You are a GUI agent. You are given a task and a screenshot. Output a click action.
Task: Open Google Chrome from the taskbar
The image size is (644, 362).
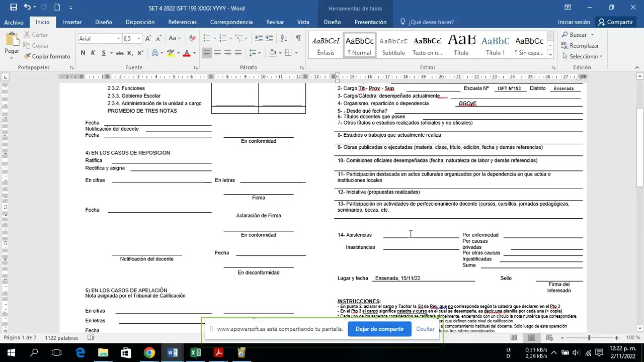pyautogui.click(x=149, y=352)
